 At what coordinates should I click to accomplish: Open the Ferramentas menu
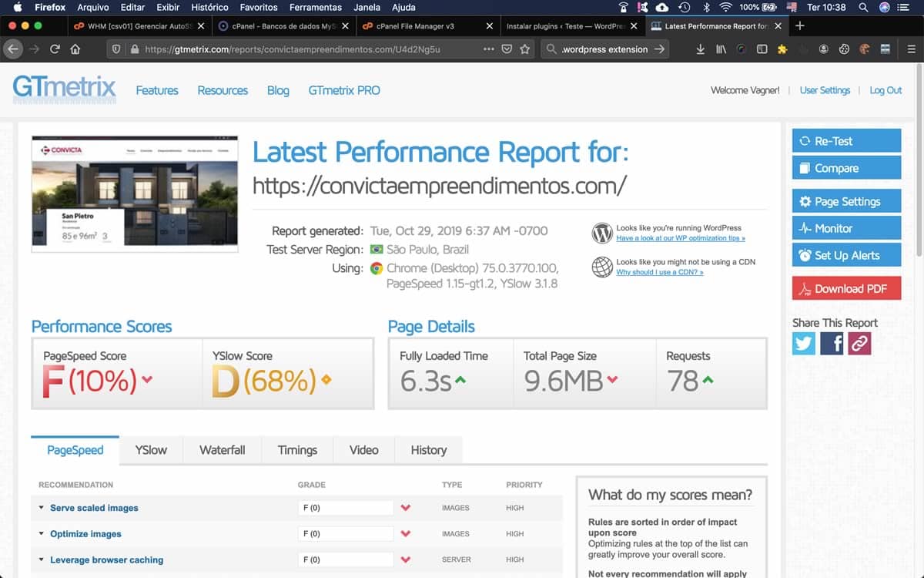[x=316, y=7]
